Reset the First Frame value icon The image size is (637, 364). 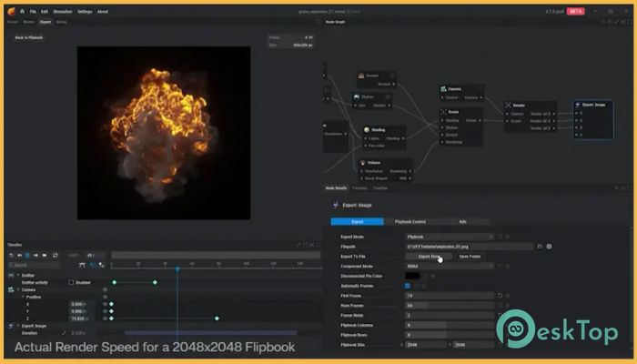(500, 296)
